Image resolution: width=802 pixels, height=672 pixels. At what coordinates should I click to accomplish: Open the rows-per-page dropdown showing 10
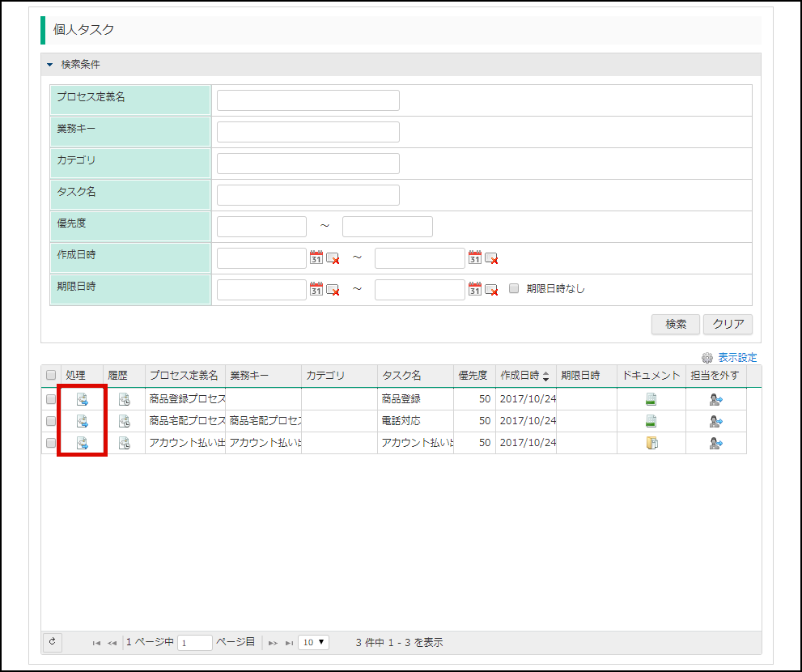point(313,642)
